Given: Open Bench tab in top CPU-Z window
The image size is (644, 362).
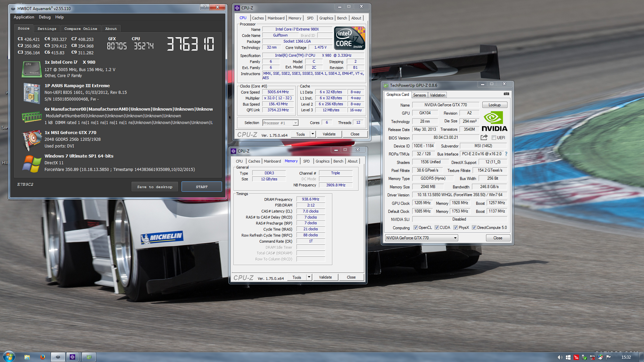Looking at the screenshot, I should (342, 18).
